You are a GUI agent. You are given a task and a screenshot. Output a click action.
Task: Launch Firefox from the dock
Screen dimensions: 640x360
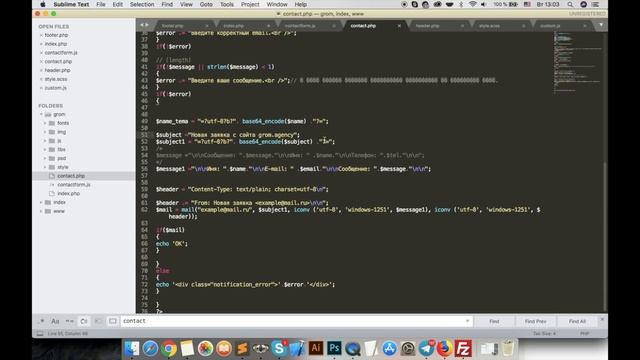click(445, 349)
